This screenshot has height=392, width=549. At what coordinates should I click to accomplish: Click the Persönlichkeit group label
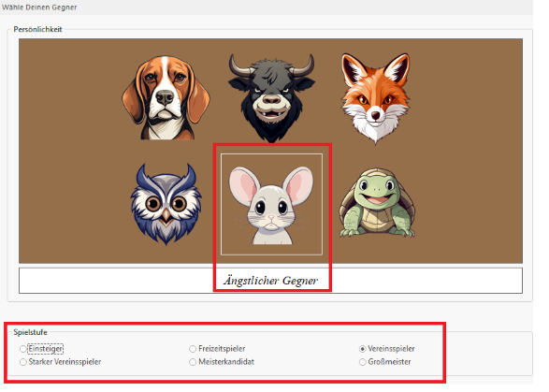(x=37, y=29)
